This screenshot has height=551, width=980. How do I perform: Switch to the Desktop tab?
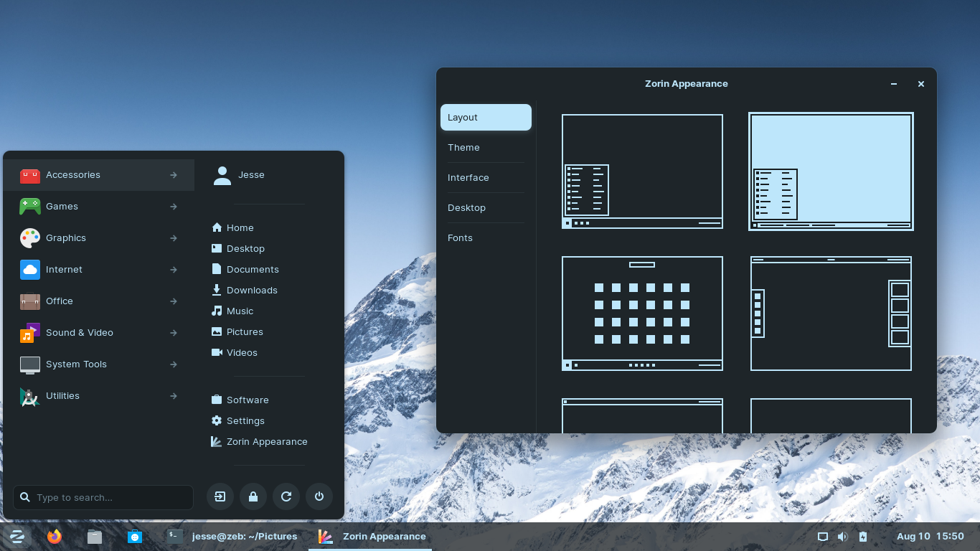pyautogui.click(x=486, y=207)
